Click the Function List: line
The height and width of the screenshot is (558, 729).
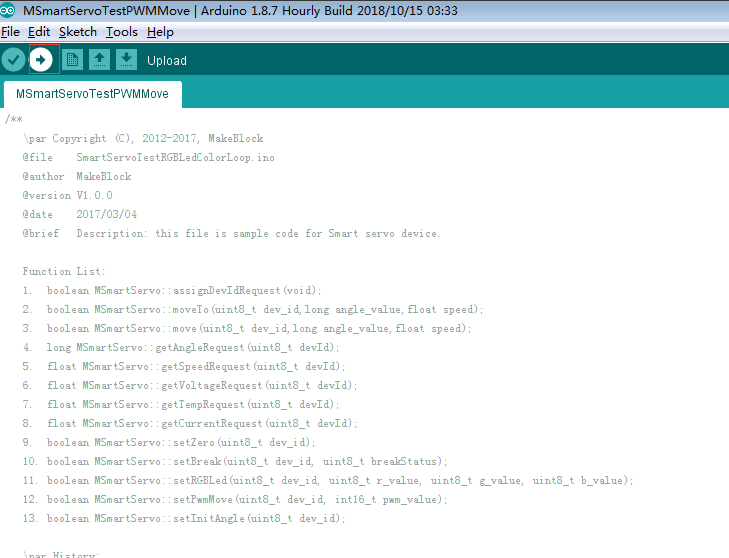coord(64,272)
